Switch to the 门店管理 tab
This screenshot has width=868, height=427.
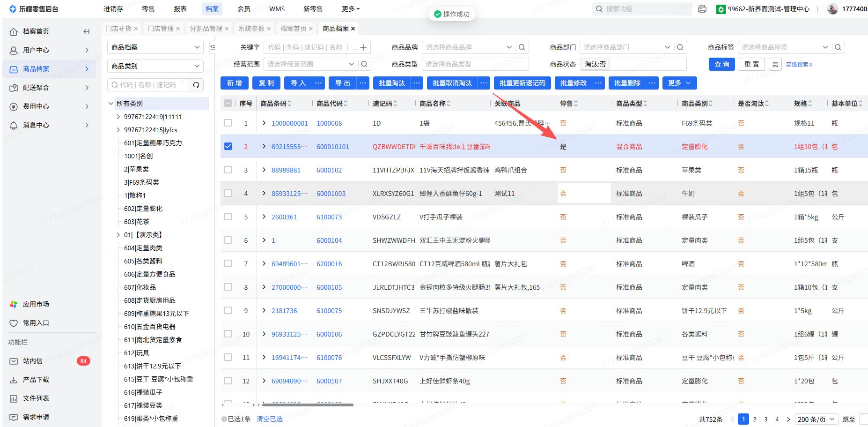coord(160,29)
